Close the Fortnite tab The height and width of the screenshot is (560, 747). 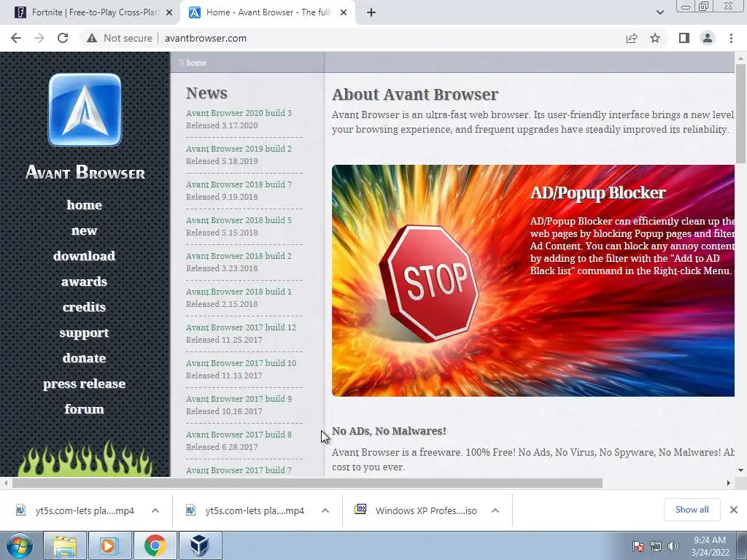tap(169, 12)
